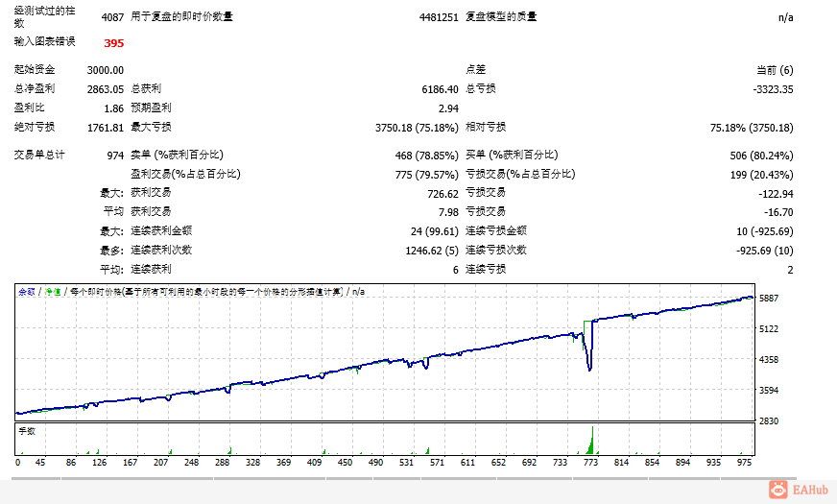
Task: Click the 盈利比 label
Action: [30, 108]
